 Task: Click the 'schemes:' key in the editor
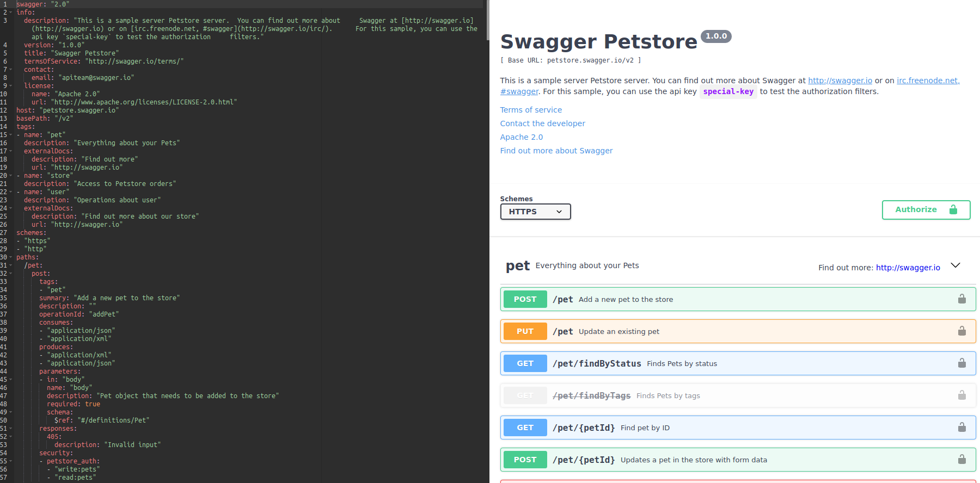(x=32, y=233)
